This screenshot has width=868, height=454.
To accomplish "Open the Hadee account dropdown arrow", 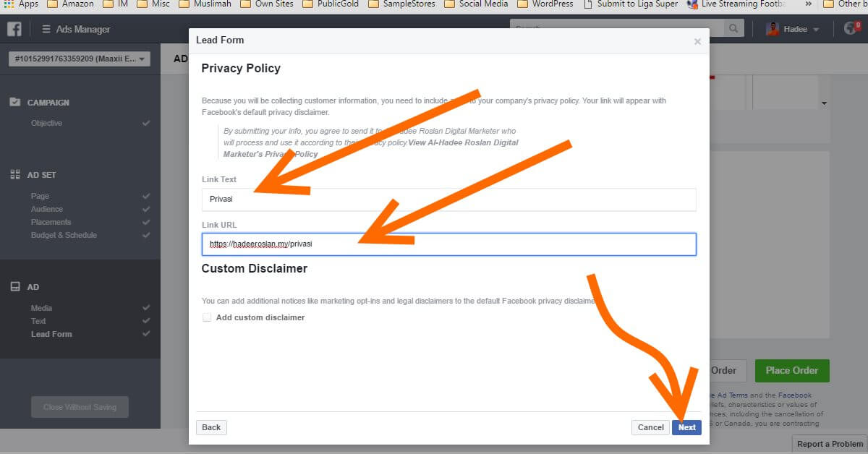I will click(816, 30).
